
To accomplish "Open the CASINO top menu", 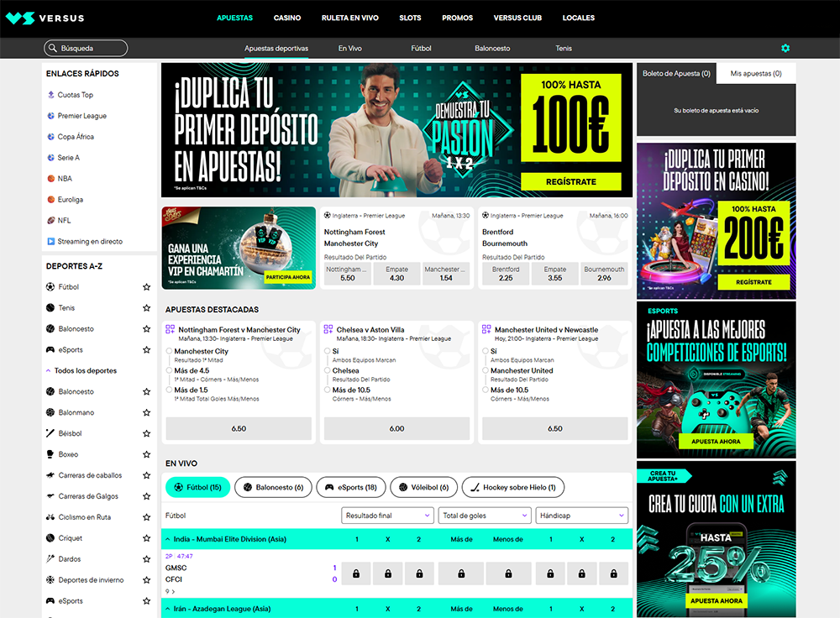I will point(287,18).
